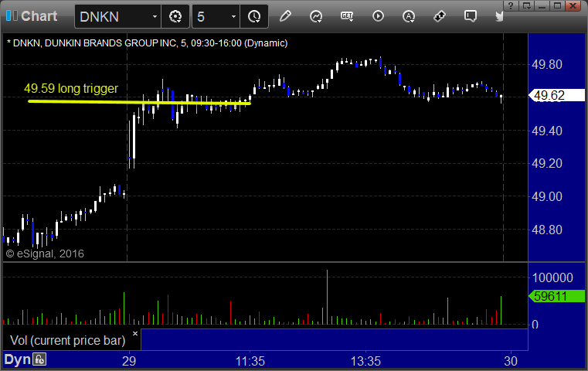The width and height of the screenshot is (588, 371).
Task: Open symbol settings gear icon
Action: tap(175, 16)
